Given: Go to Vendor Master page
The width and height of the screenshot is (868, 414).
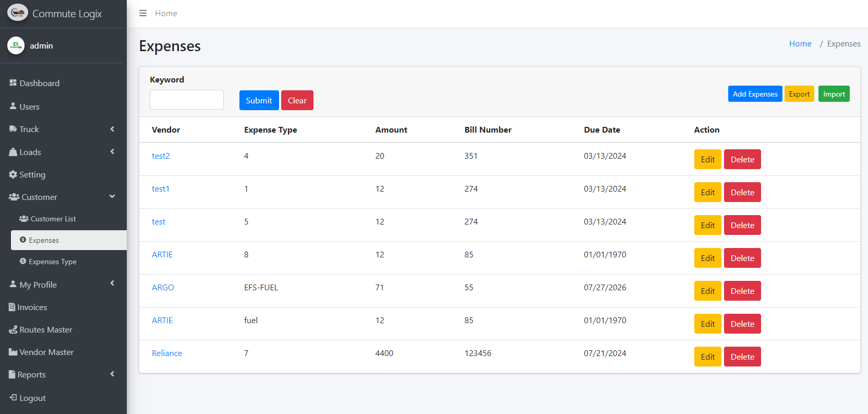Looking at the screenshot, I should click(46, 352).
